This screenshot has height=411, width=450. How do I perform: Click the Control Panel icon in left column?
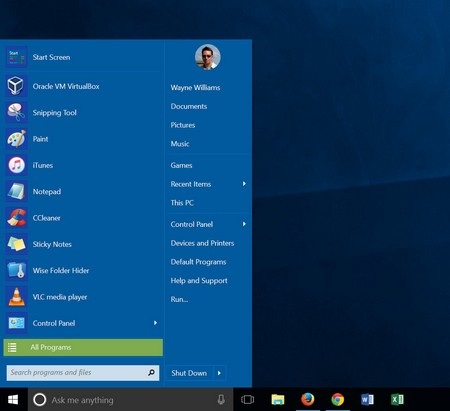pos(16,323)
